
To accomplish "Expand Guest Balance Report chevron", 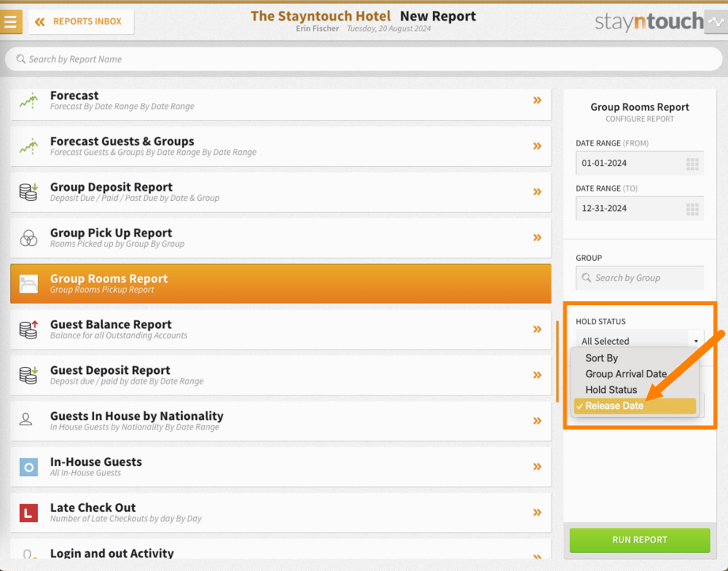I will [x=537, y=329].
